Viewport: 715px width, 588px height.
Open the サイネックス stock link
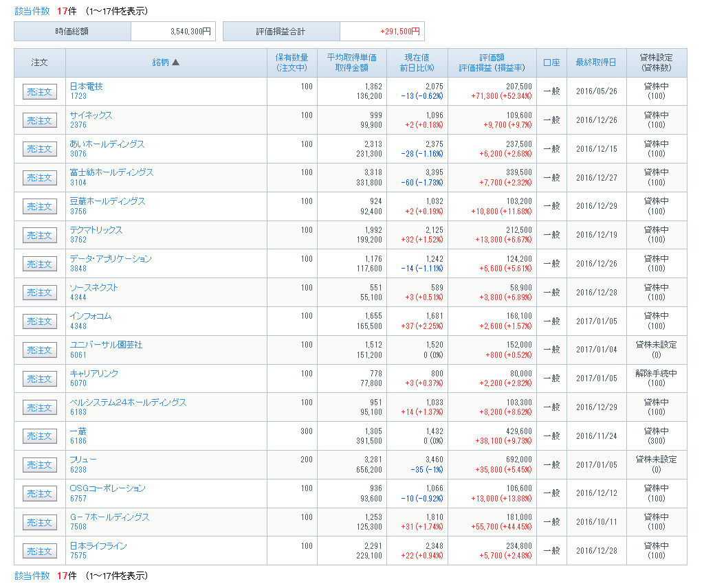point(91,115)
